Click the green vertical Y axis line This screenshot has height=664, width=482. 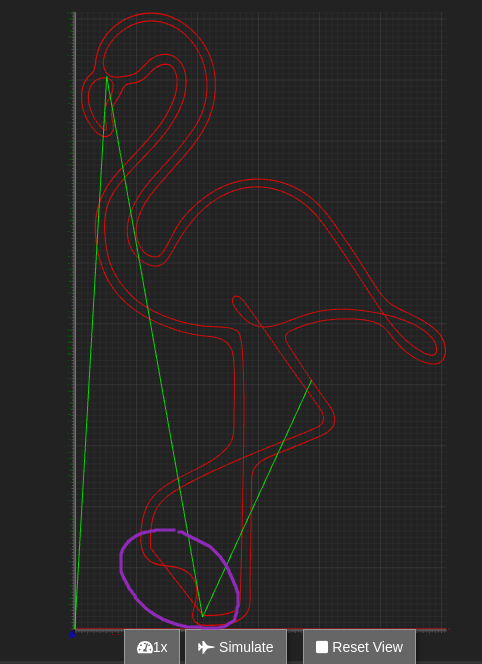75,321
